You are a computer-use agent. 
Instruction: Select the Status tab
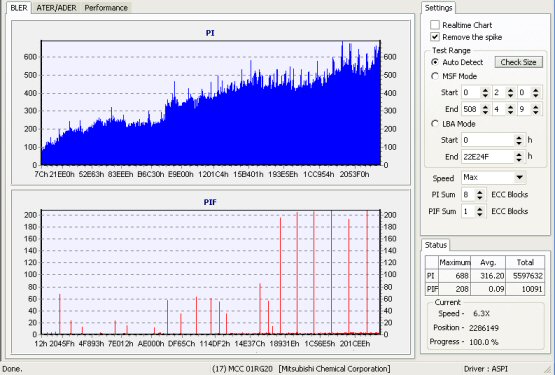click(x=436, y=245)
